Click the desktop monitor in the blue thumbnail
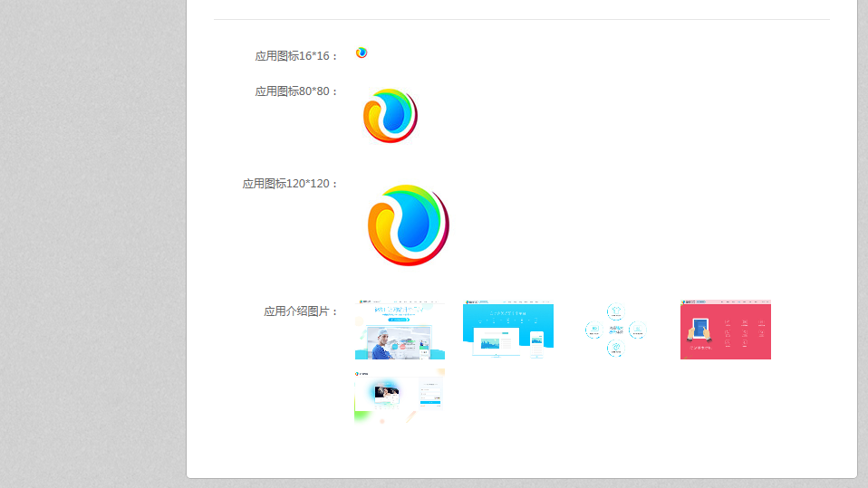This screenshot has width=868, height=488. pyautogui.click(x=496, y=341)
